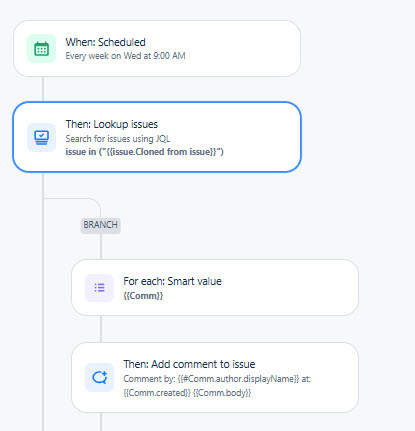Click connector between For each and Add comment

101,329
